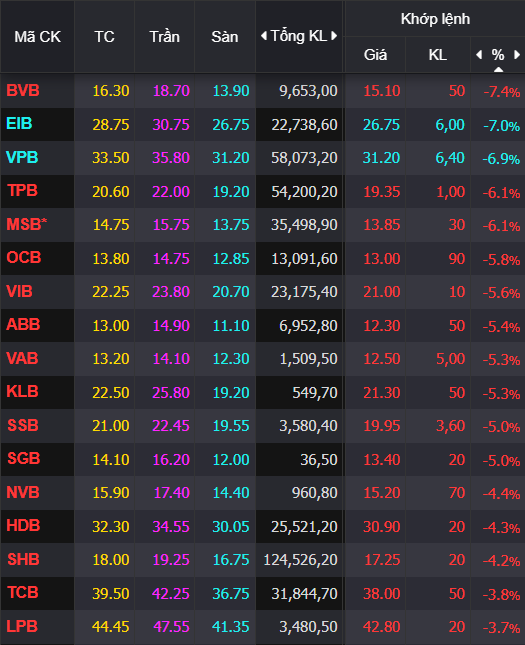Open stock symbol ABB

click(x=23, y=325)
